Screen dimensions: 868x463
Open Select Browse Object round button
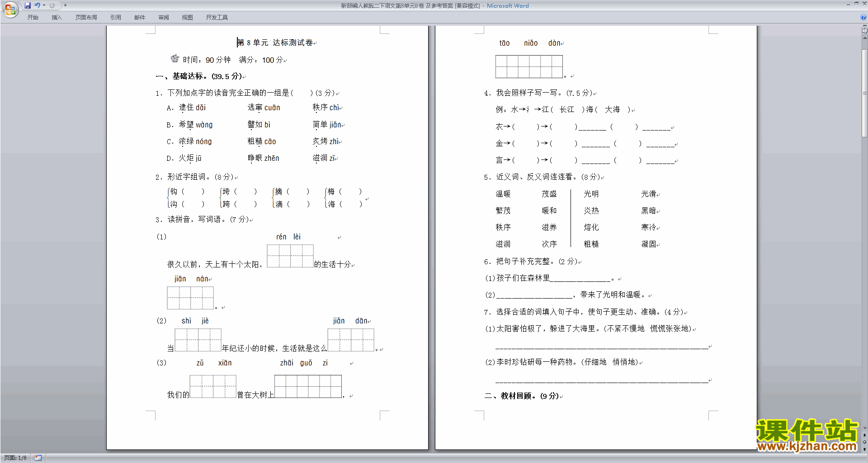tap(865, 442)
